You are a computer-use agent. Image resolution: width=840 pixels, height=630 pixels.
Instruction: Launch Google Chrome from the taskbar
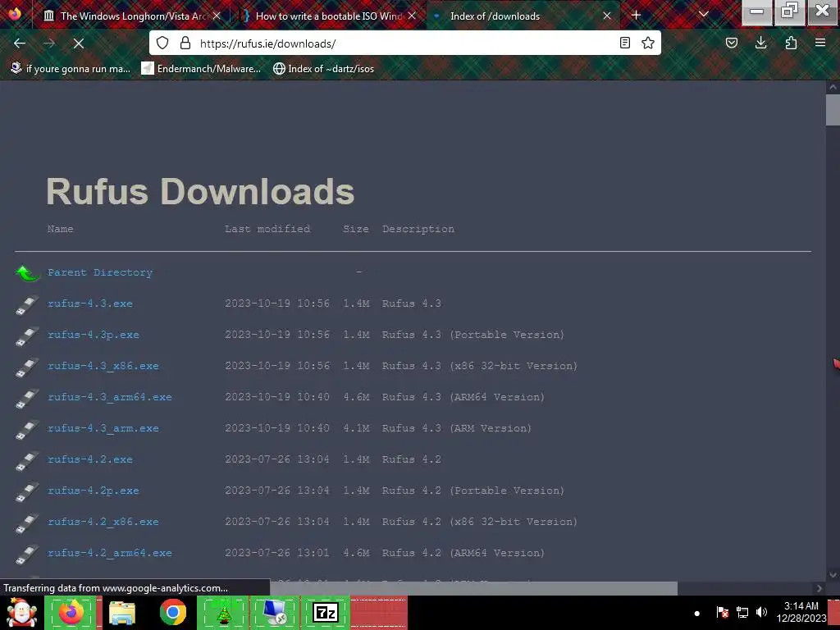172,612
